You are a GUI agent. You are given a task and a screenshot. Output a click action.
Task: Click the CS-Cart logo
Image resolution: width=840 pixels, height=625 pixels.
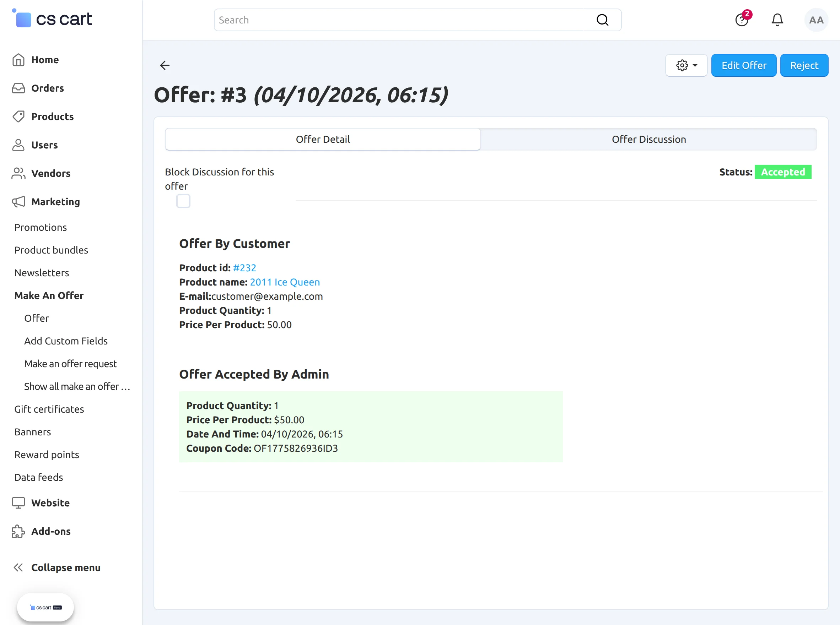tap(52, 18)
